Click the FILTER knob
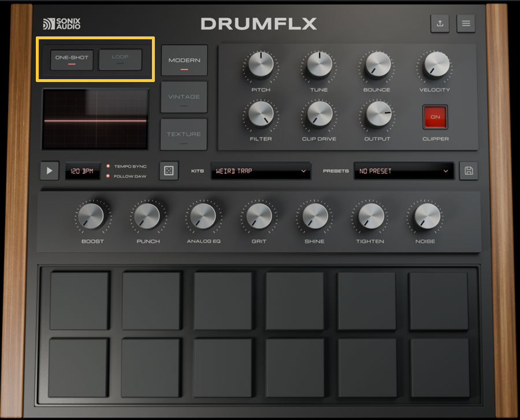 click(261, 114)
